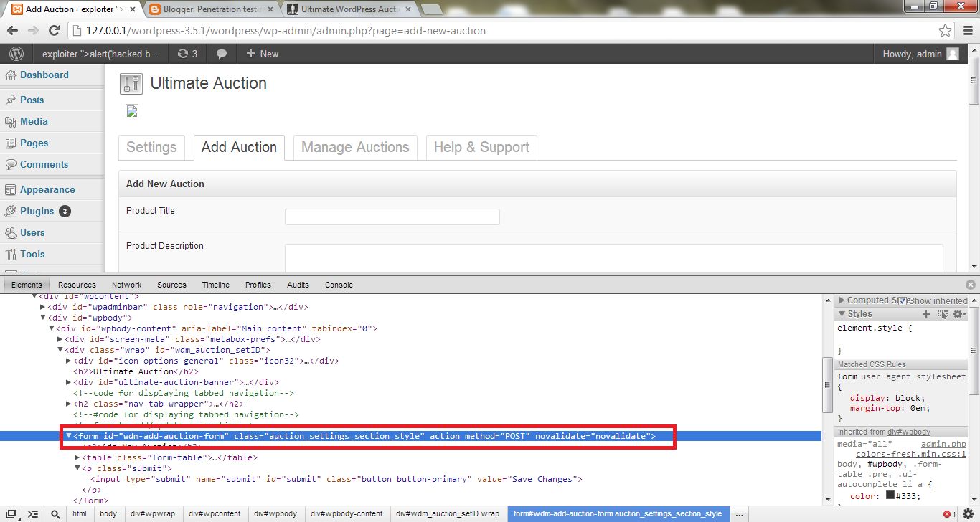The image size is (980, 522).
Task: Click the browser Forward arrow
Action: click(33, 31)
